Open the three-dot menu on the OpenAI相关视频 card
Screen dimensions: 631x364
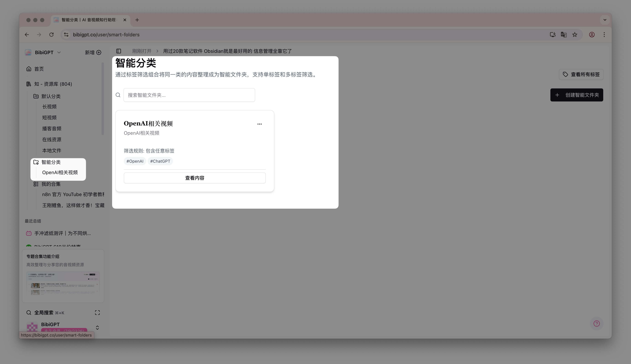[x=259, y=124]
